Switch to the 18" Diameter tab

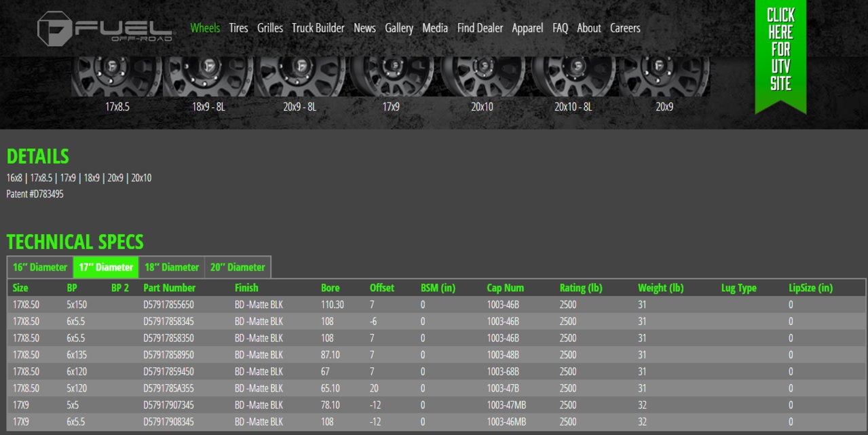point(172,267)
